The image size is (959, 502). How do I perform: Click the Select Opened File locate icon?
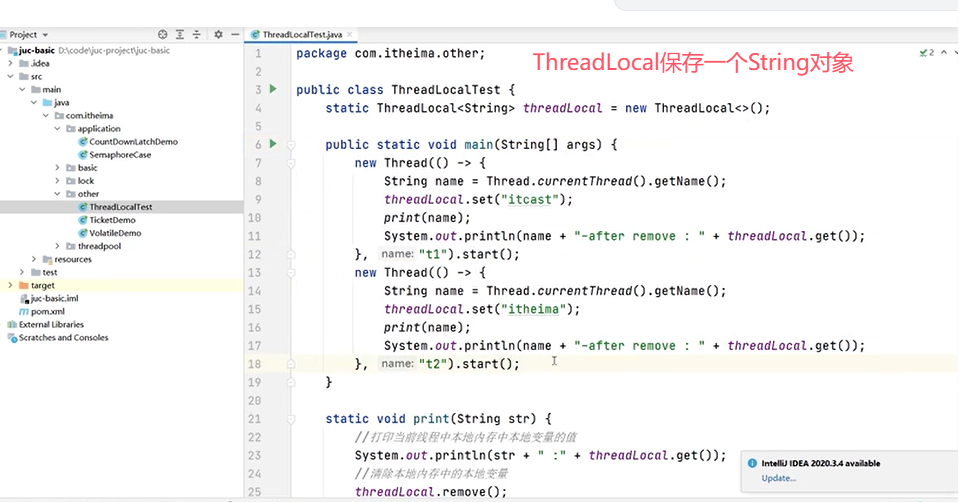point(162,35)
